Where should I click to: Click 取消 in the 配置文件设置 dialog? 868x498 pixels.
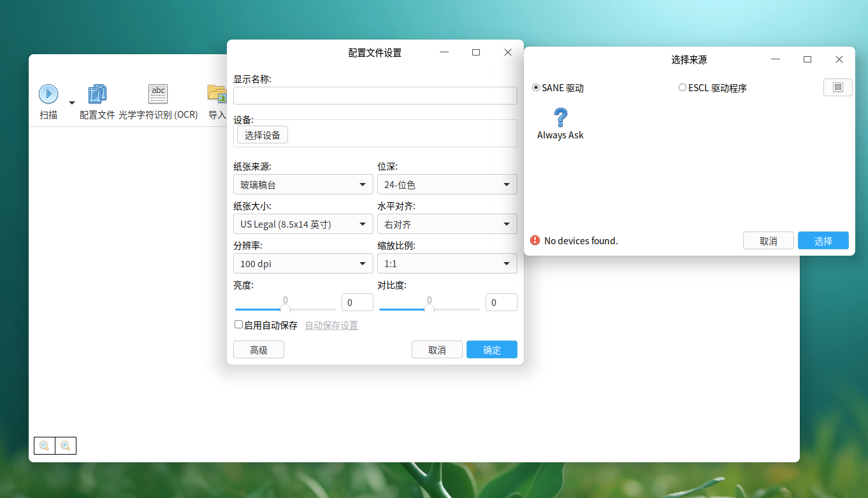[x=437, y=349]
